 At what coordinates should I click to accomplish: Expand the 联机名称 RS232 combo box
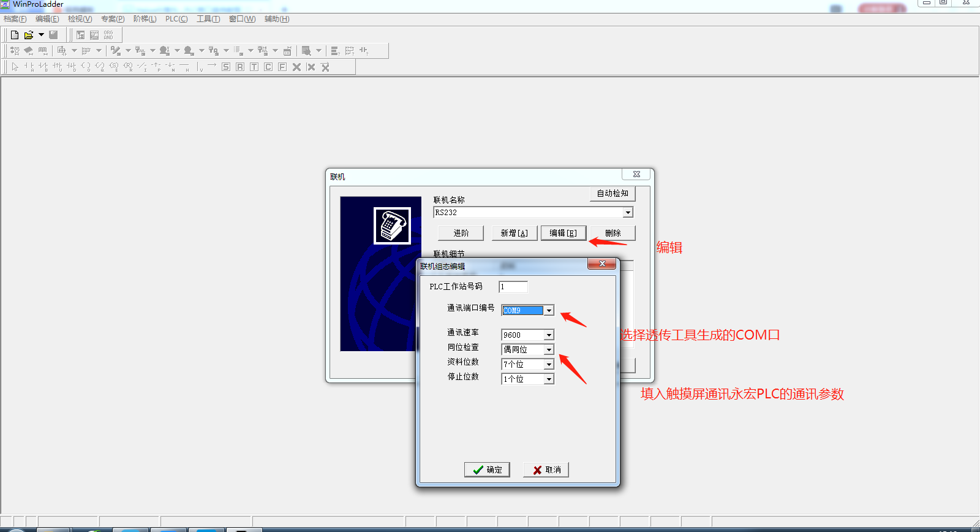628,213
